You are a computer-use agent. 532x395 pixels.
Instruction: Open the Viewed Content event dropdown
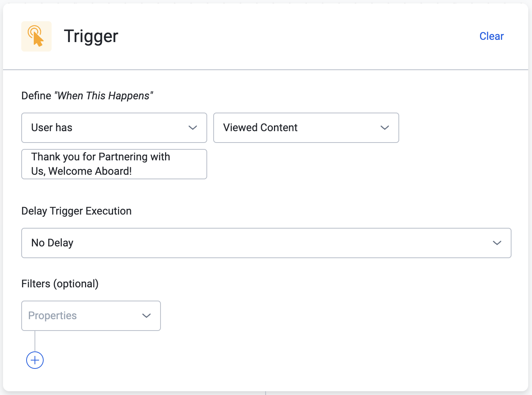pyautogui.click(x=306, y=128)
